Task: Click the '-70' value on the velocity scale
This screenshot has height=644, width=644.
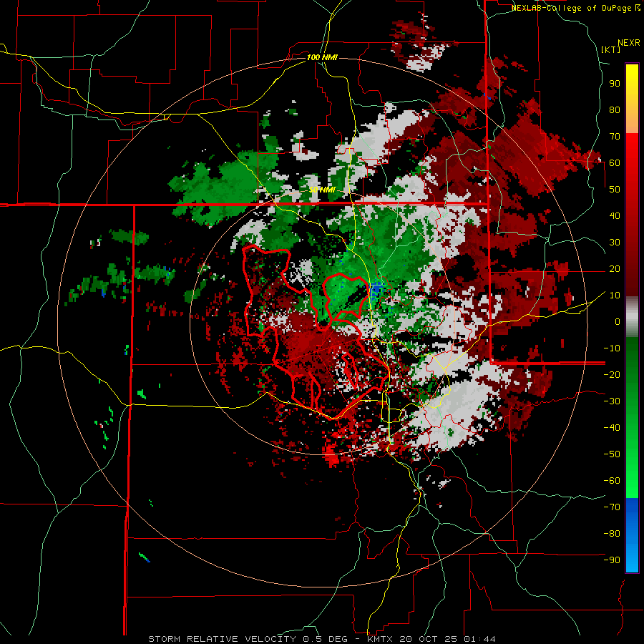Action: point(612,507)
